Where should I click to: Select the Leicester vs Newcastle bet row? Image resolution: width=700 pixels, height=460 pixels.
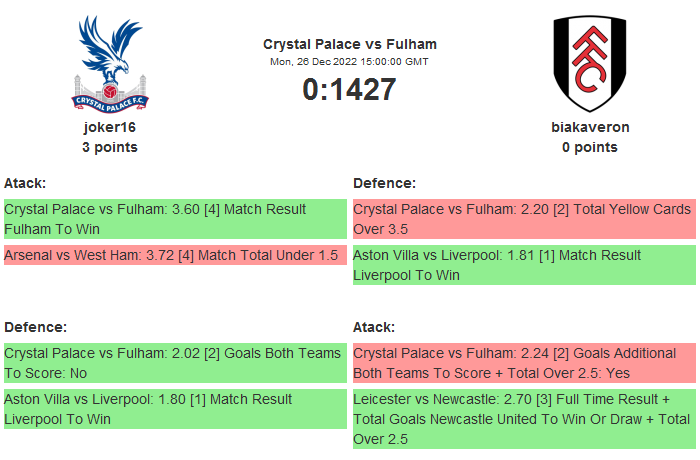click(522, 418)
